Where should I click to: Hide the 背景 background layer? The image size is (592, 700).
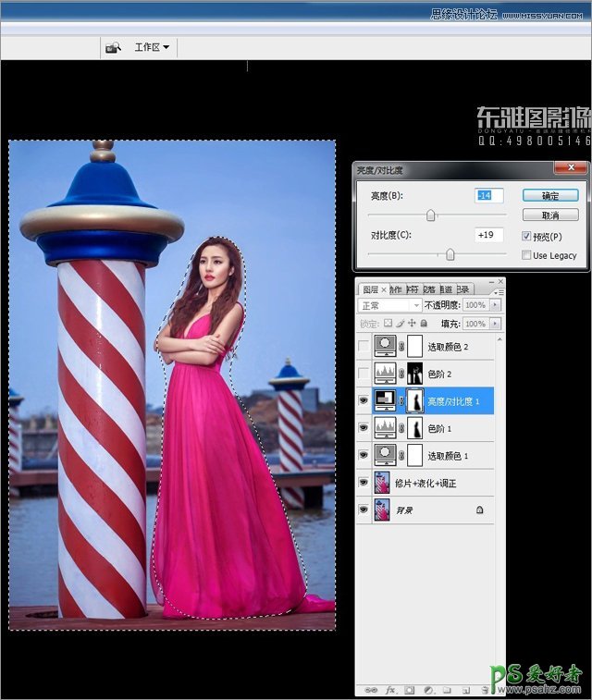pyautogui.click(x=364, y=510)
